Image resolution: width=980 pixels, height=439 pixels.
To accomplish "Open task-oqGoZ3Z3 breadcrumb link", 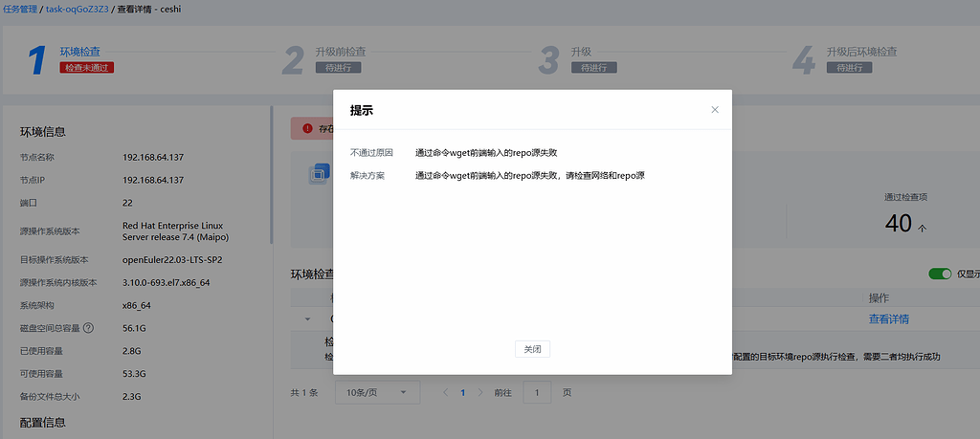I will (x=78, y=9).
